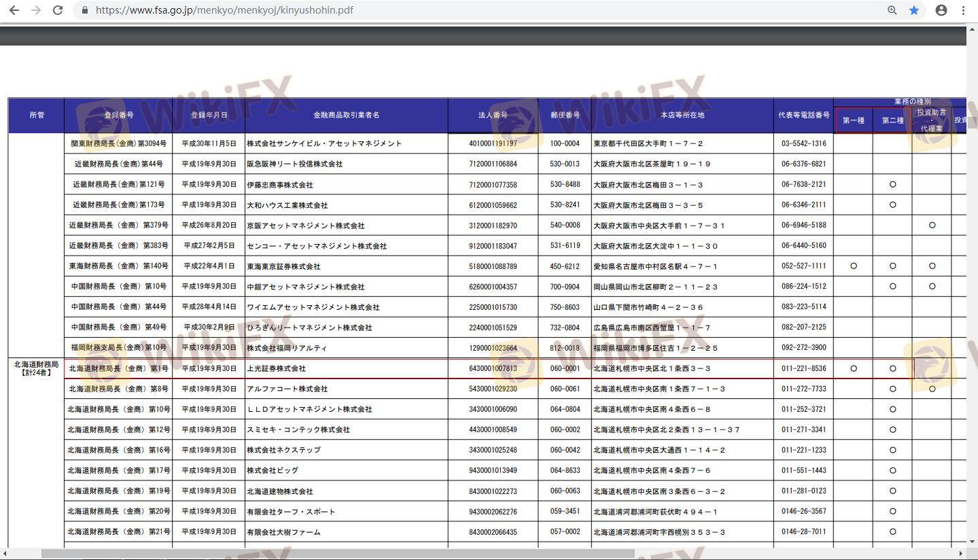Click phone number 0146-28-7011

[x=804, y=531]
